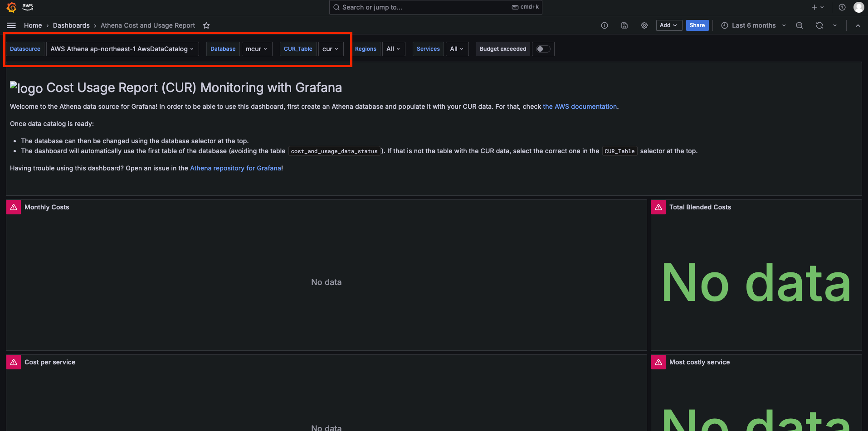
Task: Open the plus New menu
Action: click(818, 7)
